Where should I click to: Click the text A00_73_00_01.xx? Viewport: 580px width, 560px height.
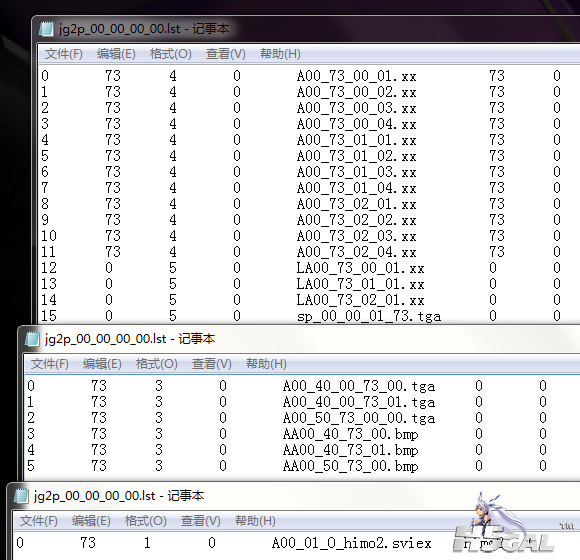point(356,76)
